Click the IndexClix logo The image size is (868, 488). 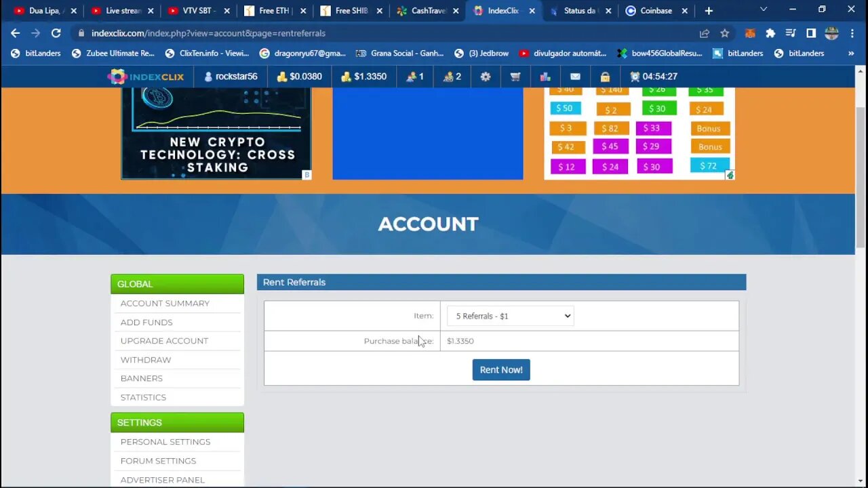(x=146, y=77)
